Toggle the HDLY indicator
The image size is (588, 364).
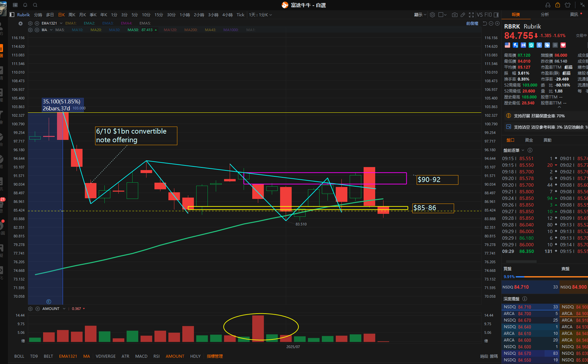tap(195, 356)
